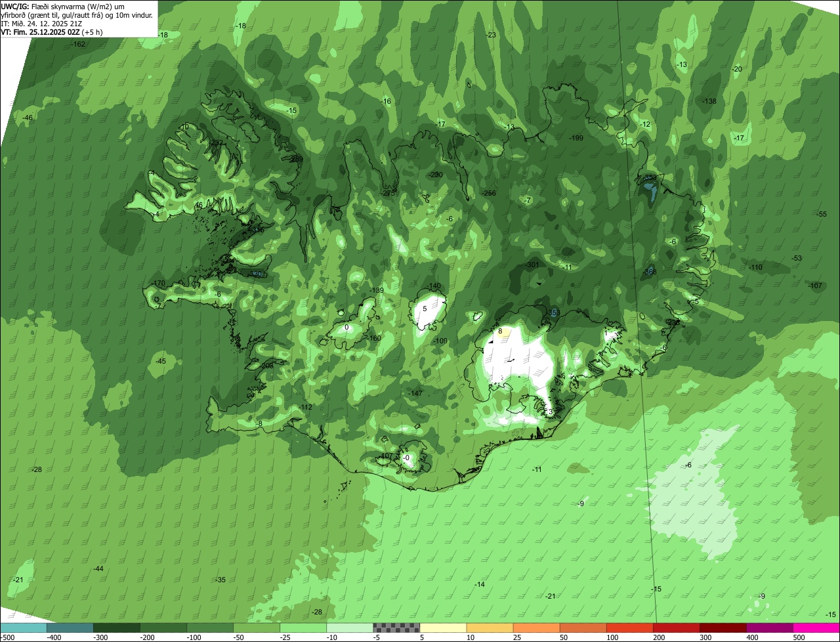Image resolution: width=840 pixels, height=642 pixels.
Task: Click the map value '-44'
Action: click(98, 568)
